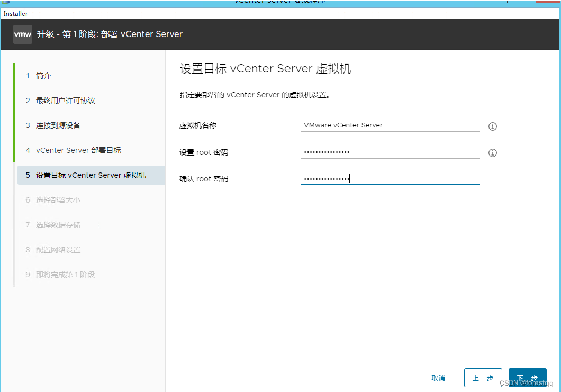This screenshot has height=392, width=561.
Task: Click the info icon beside 虚拟机名称 field
Action: pyautogui.click(x=492, y=126)
